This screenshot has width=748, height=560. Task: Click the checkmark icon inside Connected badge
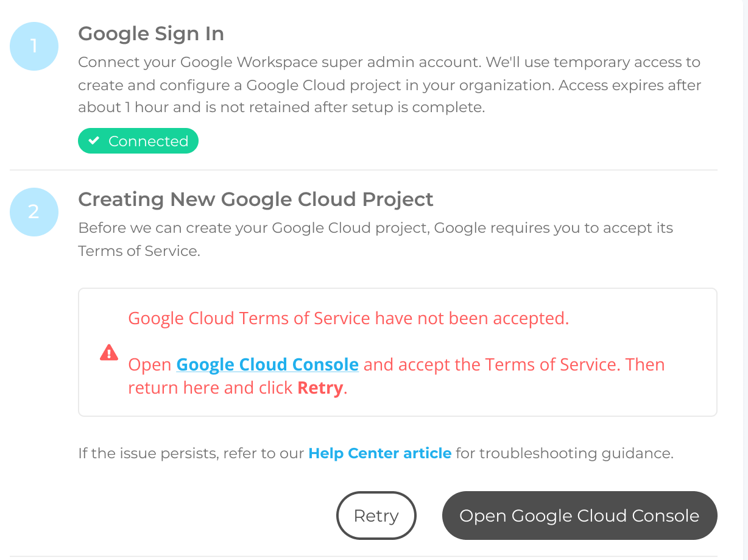tap(94, 141)
